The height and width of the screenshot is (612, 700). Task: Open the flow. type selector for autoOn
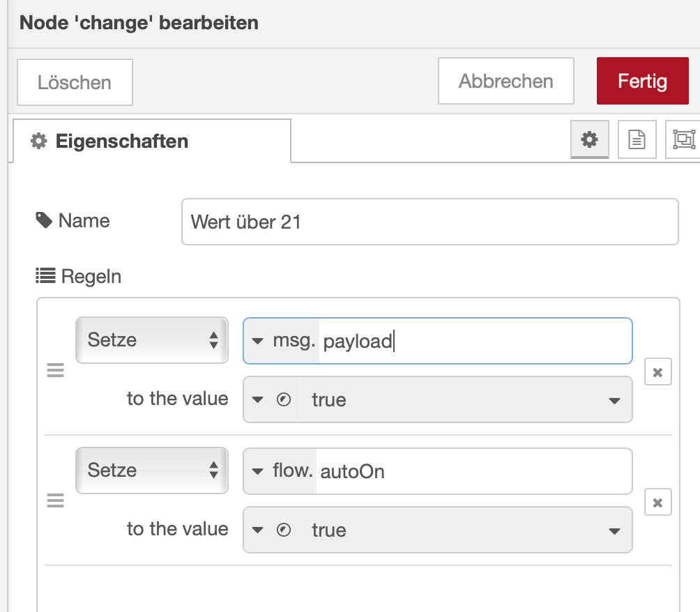tap(280, 471)
